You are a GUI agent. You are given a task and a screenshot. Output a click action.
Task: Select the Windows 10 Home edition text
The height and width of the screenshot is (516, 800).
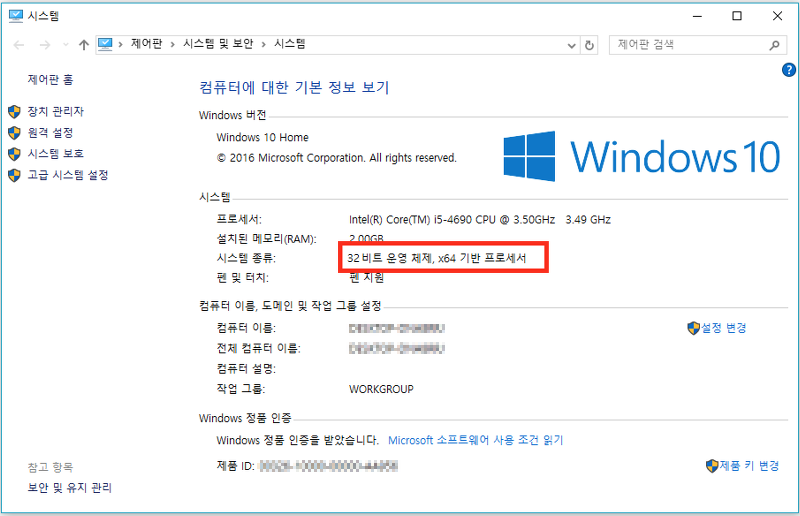pos(262,137)
